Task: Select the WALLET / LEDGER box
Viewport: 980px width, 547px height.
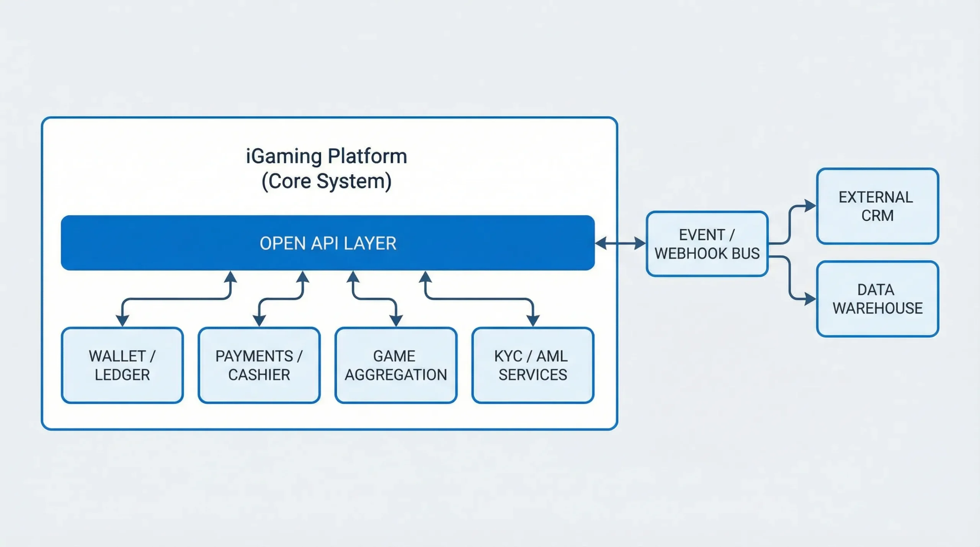Action: click(122, 365)
